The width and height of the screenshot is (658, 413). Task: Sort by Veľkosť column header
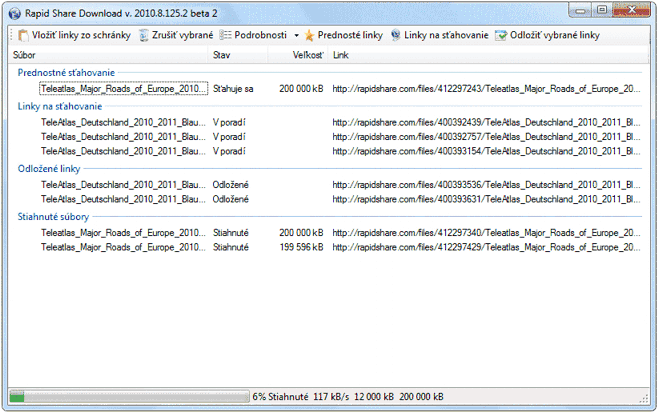(x=308, y=54)
